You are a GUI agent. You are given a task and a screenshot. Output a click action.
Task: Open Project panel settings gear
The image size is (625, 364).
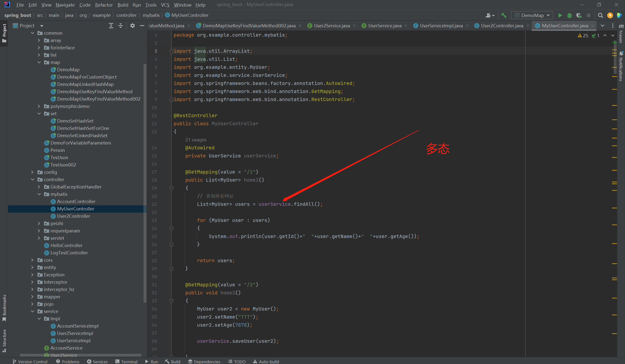pos(132,26)
